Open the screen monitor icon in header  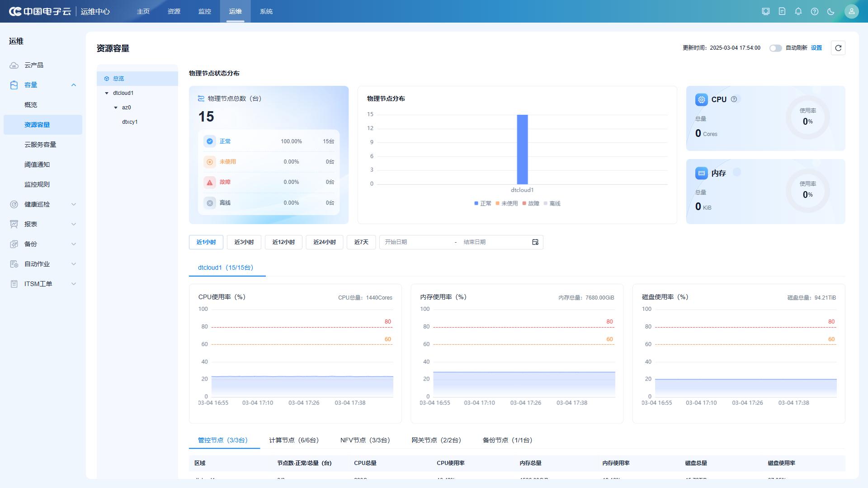click(x=766, y=11)
